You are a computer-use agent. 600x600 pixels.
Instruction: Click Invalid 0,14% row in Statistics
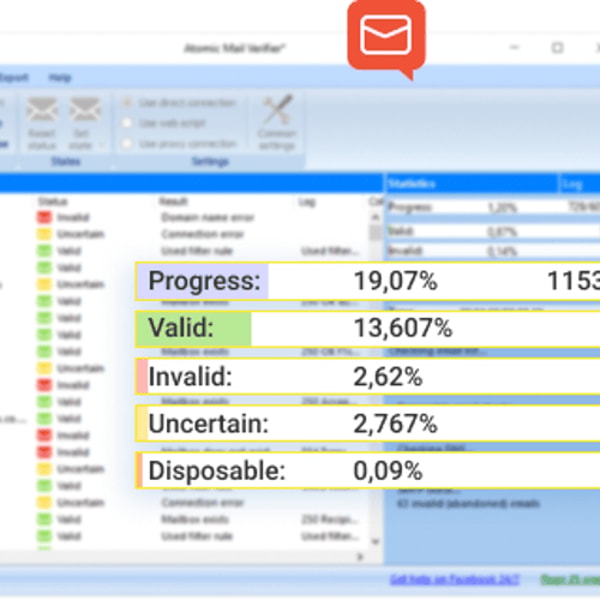click(x=493, y=251)
